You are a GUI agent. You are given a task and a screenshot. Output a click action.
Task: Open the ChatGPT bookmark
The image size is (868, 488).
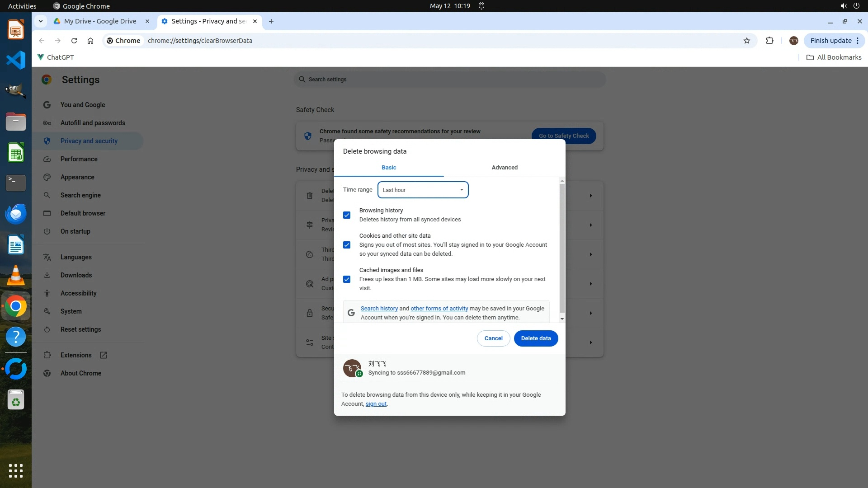click(x=55, y=57)
